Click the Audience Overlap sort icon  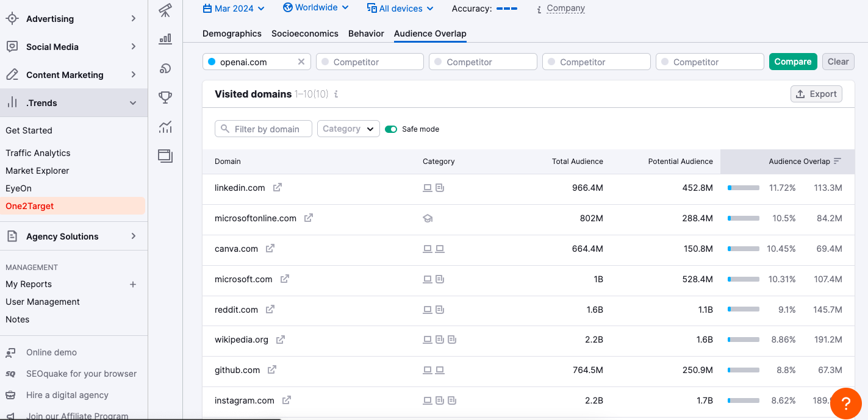pyautogui.click(x=838, y=162)
